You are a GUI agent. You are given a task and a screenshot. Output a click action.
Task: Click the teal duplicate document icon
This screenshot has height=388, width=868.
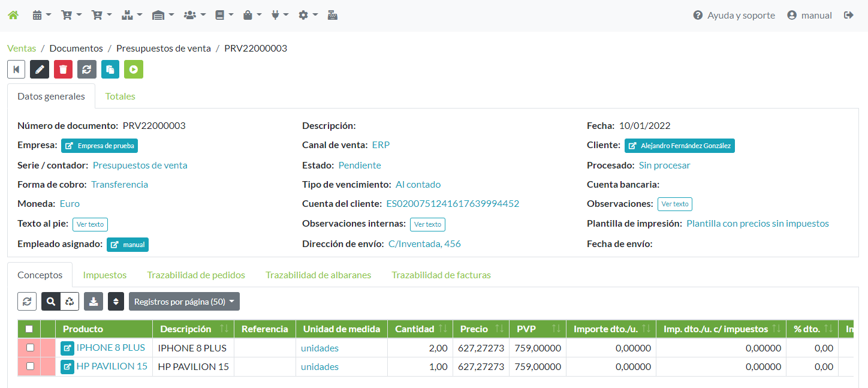[110, 70]
